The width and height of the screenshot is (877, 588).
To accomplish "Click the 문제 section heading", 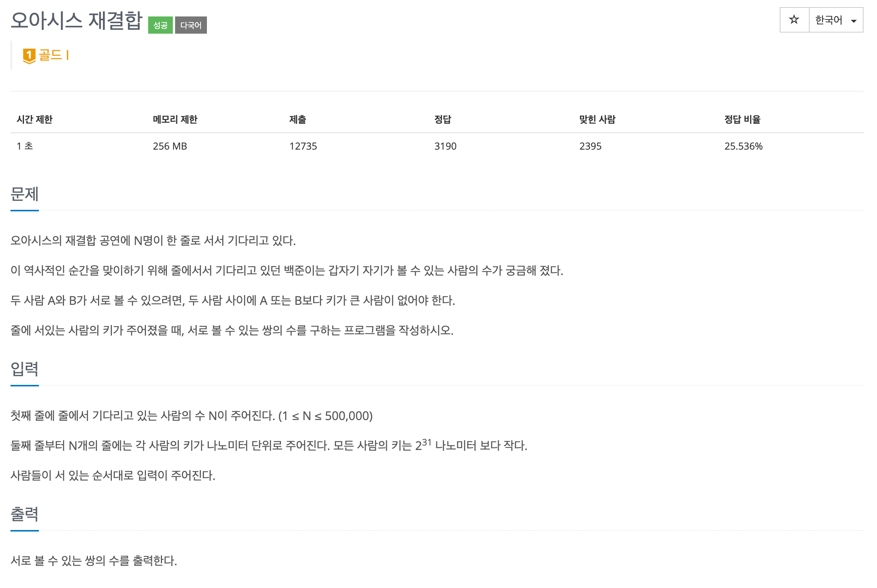I will pos(24,194).
